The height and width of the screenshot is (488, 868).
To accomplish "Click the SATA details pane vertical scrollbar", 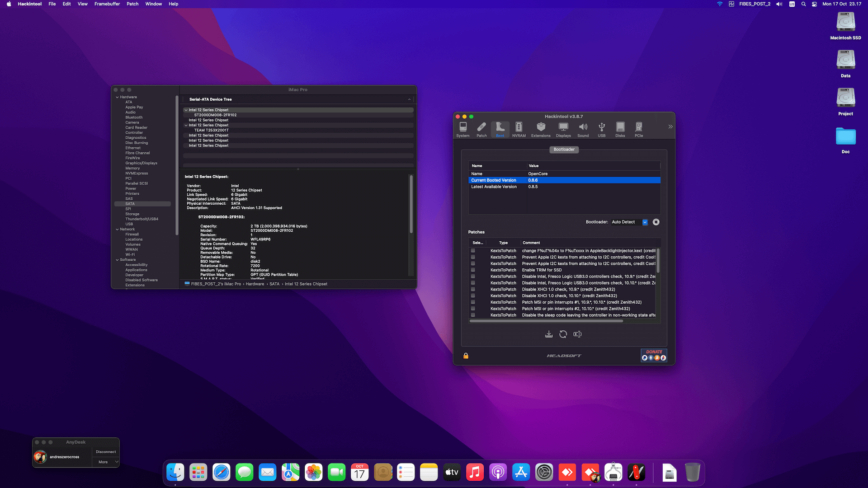I will [x=411, y=204].
